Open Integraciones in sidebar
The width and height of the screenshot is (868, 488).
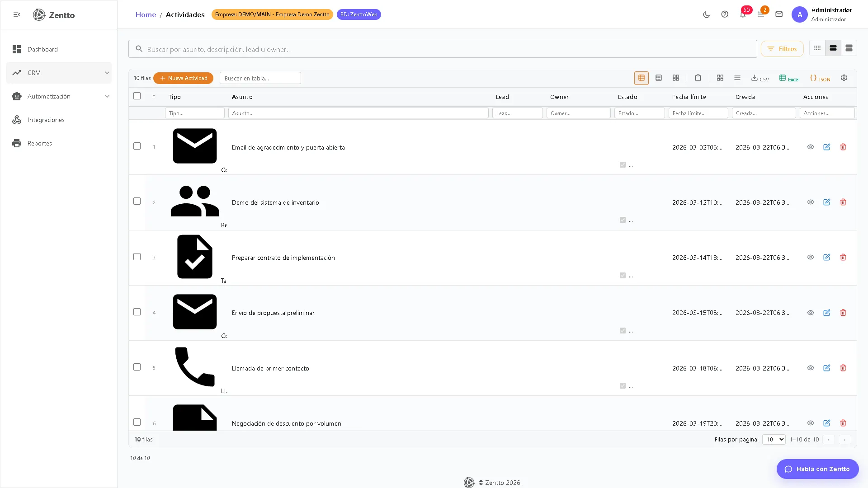[x=59, y=120]
